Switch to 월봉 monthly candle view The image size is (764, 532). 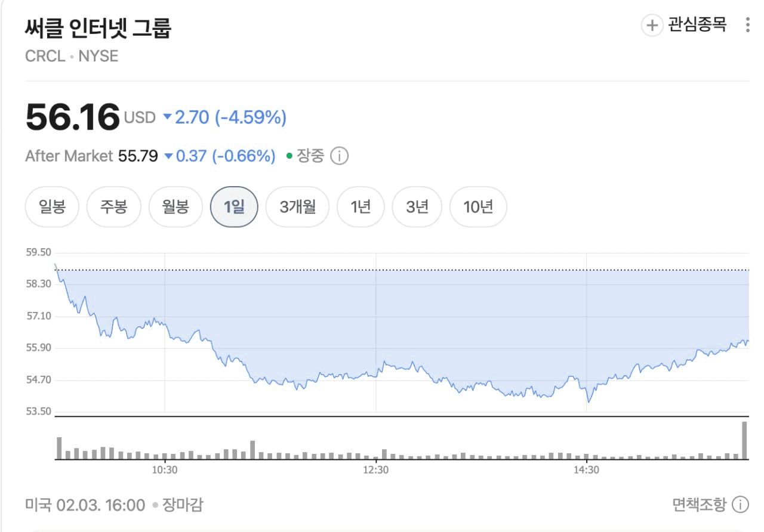tap(175, 208)
